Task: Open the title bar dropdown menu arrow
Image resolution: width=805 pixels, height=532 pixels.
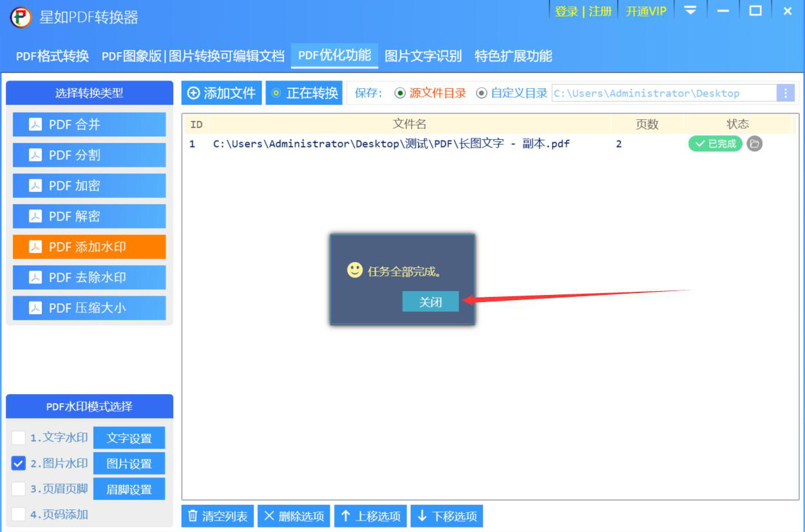Action: 690,11
